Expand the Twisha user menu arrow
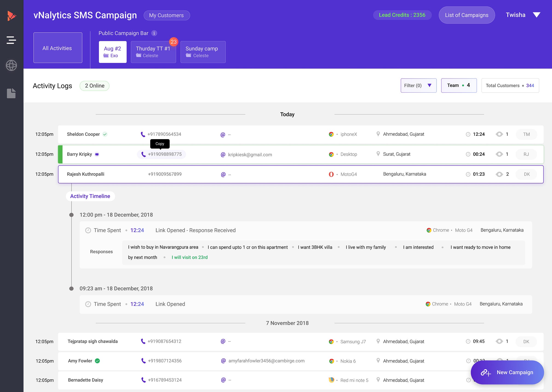This screenshot has width=552, height=392. pos(537,15)
